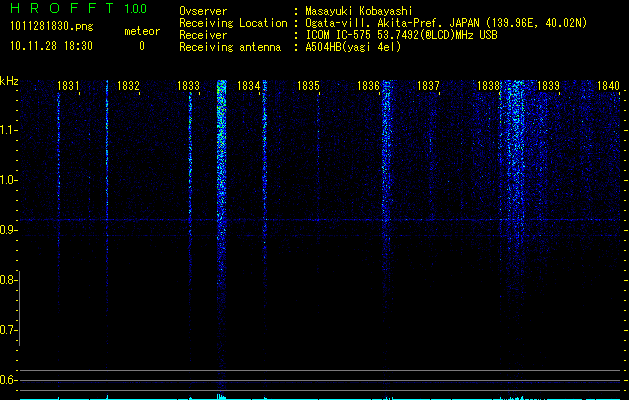Click the vertical gray bar beside 0.7 kHz
Screen dimensions: 629x400
pyautogui.click(x=19, y=308)
